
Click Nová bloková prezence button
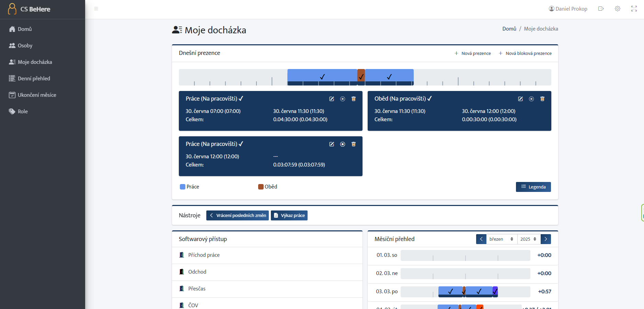point(525,53)
